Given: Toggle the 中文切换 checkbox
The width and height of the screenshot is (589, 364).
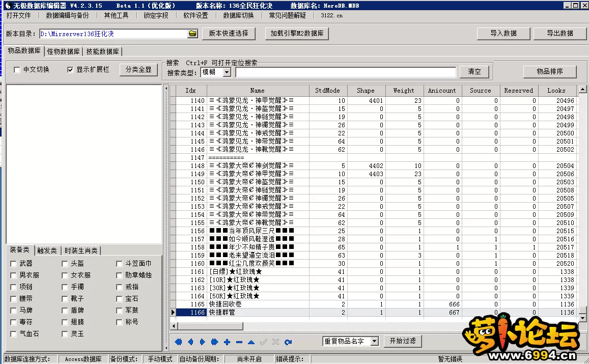Looking at the screenshot, I should 17,70.
